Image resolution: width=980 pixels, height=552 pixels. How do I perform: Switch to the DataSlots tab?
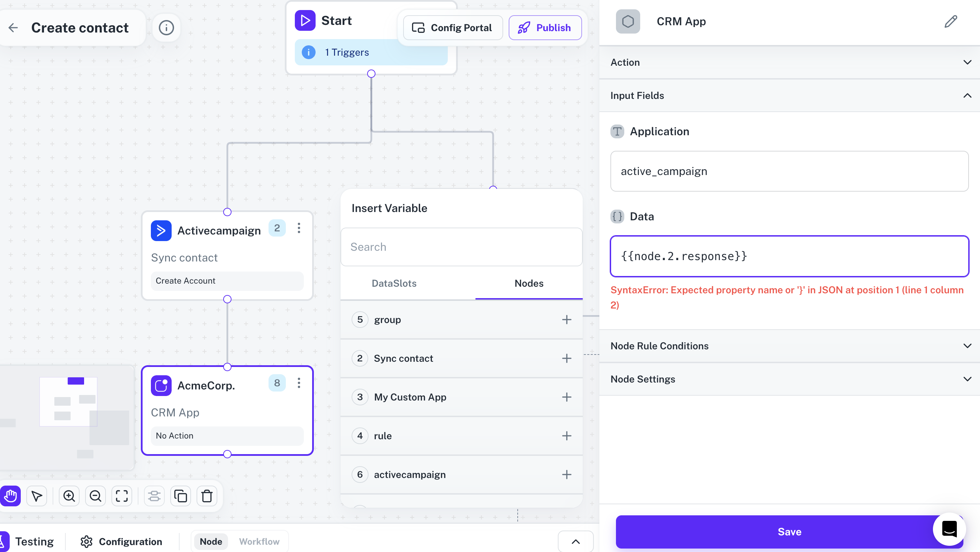[394, 283]
